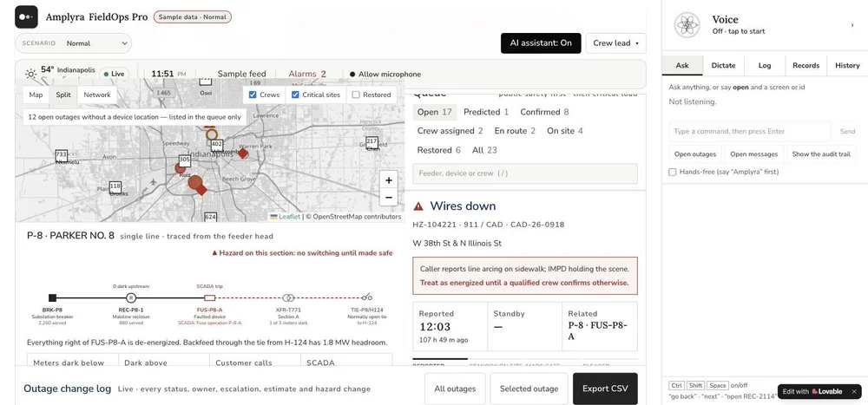Image resolution: width=868 pixels, height=405 pixels.
Task: Close the Edit with Lovable badge
Action: coord(853,391)
